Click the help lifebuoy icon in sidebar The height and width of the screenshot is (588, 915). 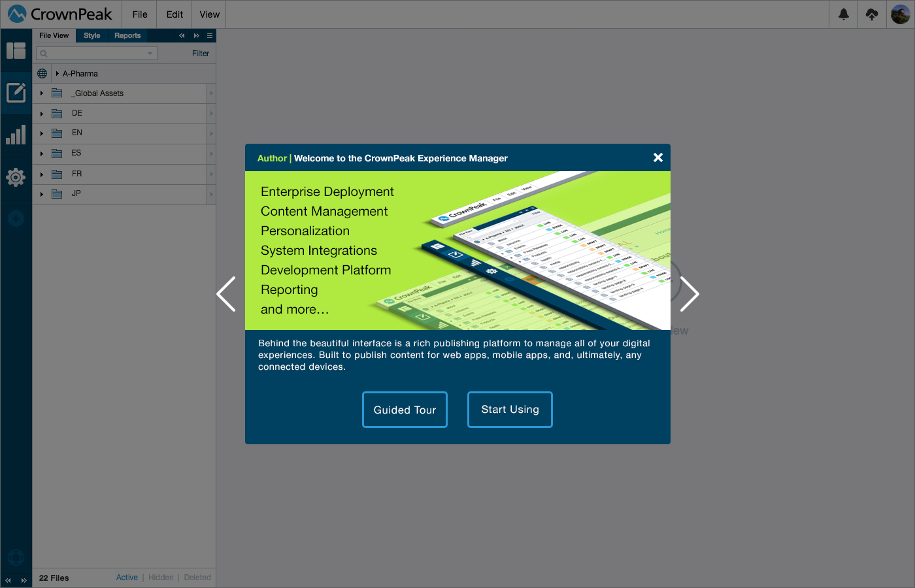[x=16, y=557]
